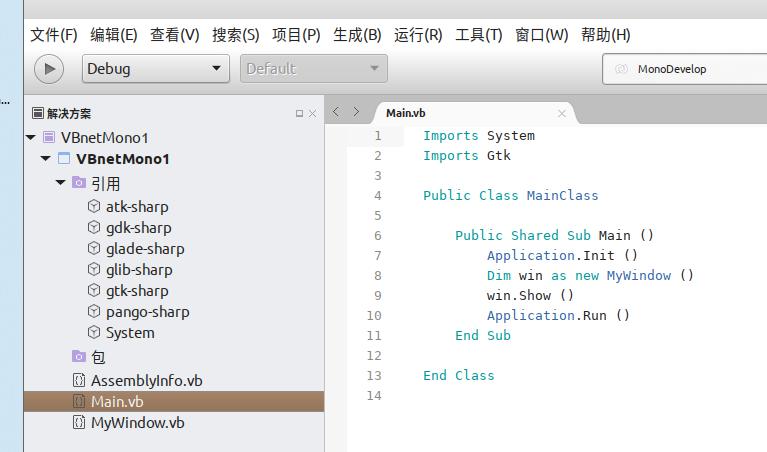Select System in references

[130, 333]
